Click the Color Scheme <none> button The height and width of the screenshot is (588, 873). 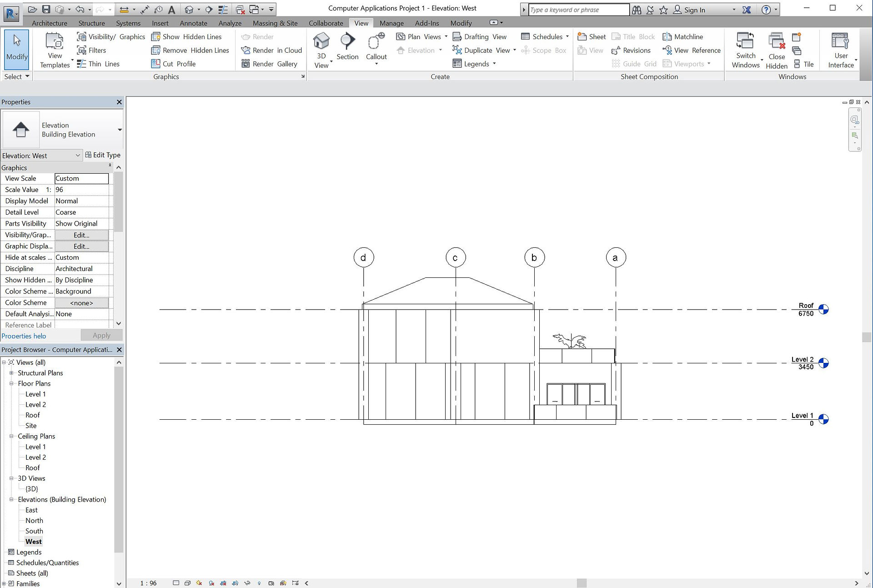point(81,303)
